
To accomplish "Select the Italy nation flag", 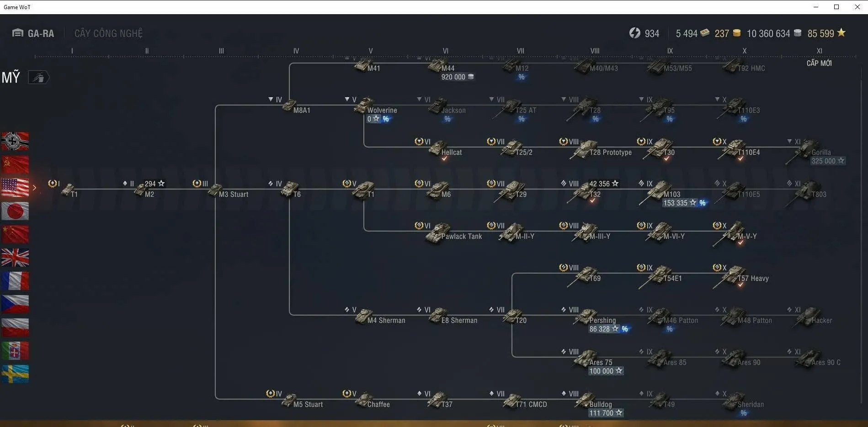I will coord(15,351).
